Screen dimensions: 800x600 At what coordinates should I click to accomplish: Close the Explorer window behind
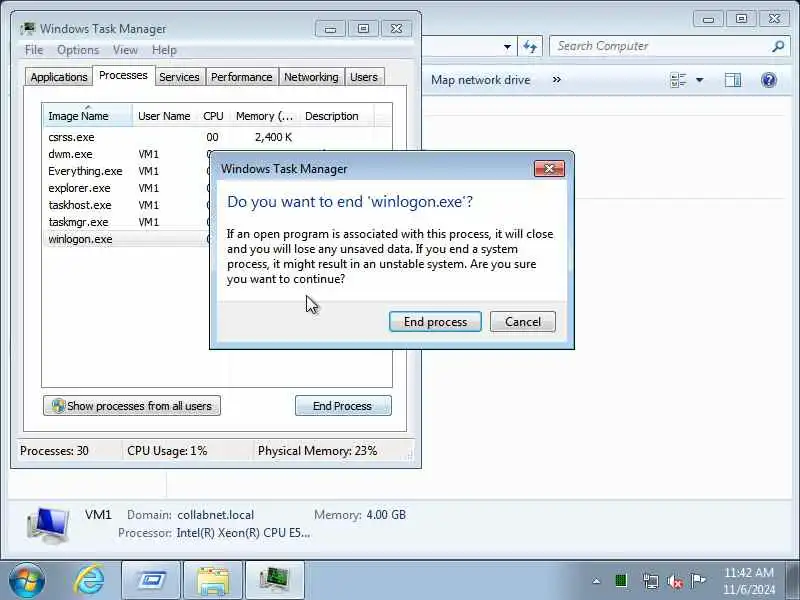coord(774,19)
